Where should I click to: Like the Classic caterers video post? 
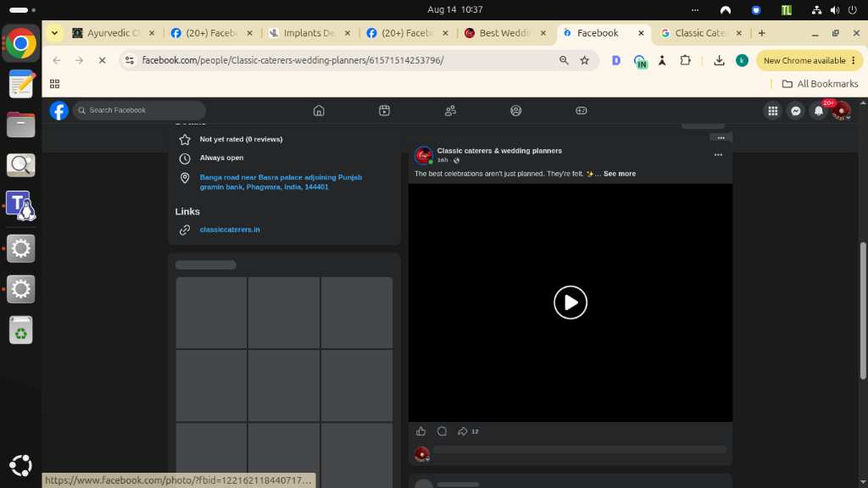coord(420,431)
